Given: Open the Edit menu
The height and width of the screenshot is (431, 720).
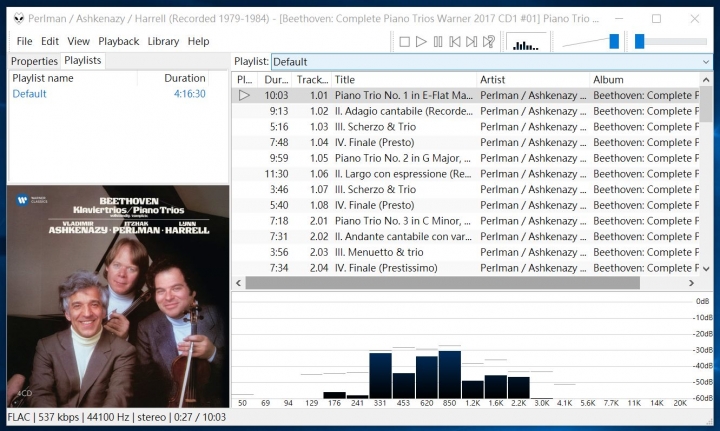Looking at the screenshot, I should tap(50, 41).
